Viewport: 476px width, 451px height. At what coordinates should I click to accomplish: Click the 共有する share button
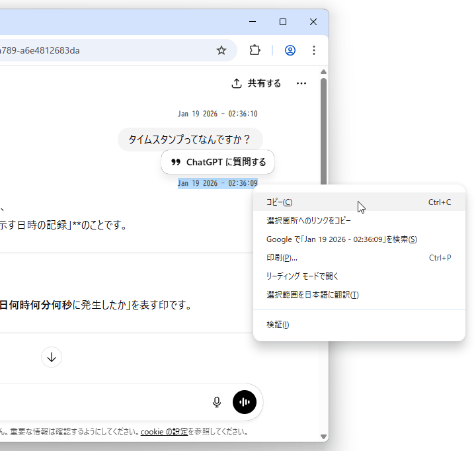[256, 83]
